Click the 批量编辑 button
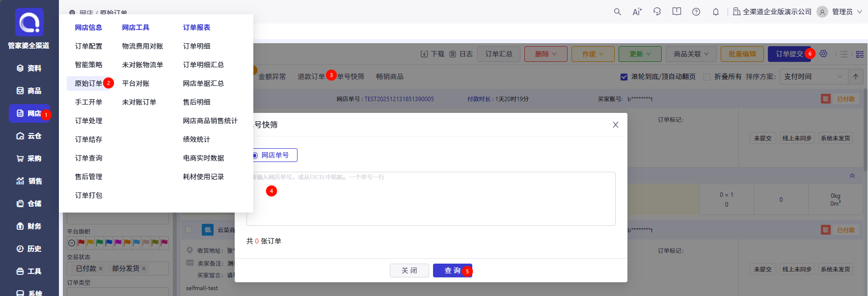The width and height of the screenshot is (868, 296). click(742, 54)
